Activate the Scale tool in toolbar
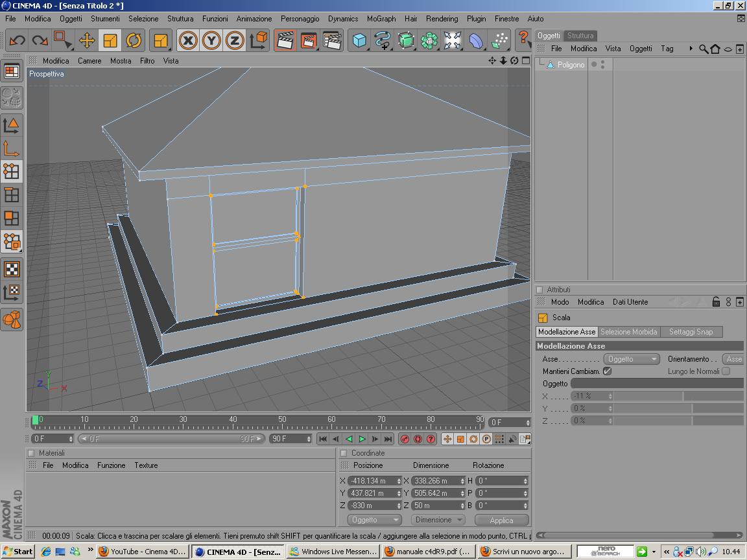 point(110,40)
